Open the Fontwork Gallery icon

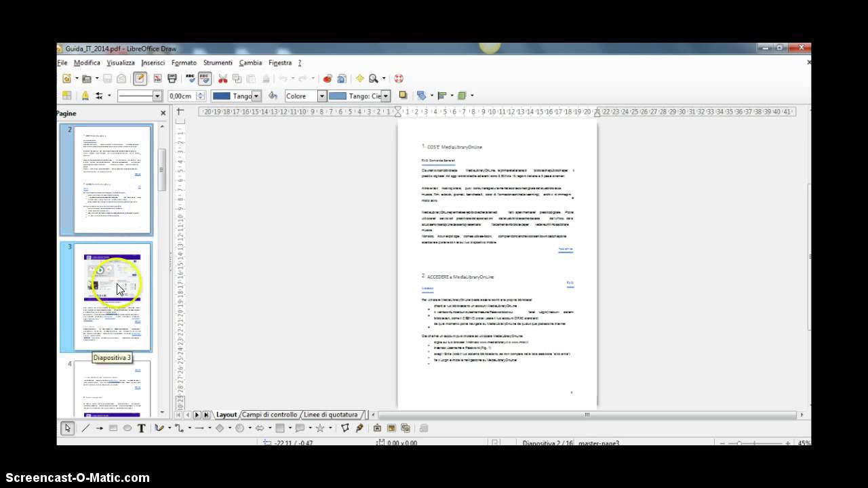[x=377, y=428]
